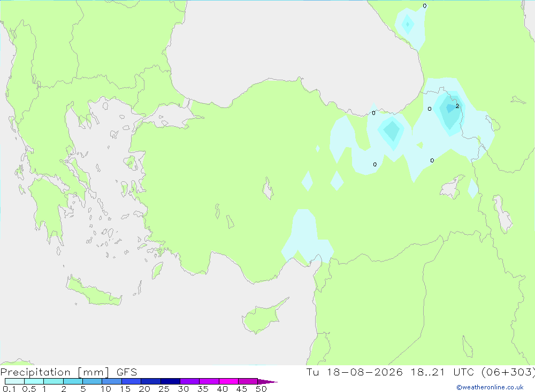Select the 40–45 mm magenta legend swatch
Image resolution: width=535 pixels, height=392 pixels.
[228, 381]
